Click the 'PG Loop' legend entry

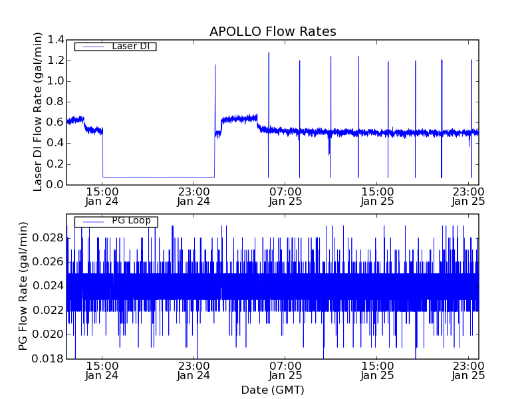[x=116, y=221]
